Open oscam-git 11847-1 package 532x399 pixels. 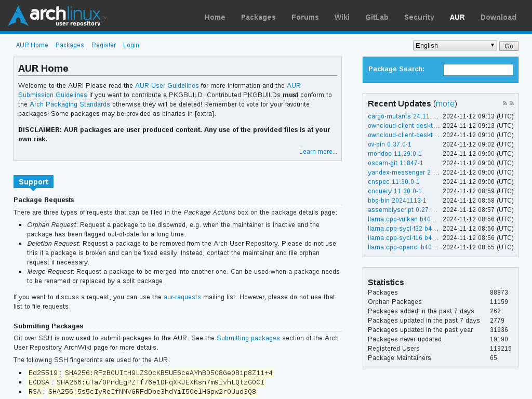[395, 163]
